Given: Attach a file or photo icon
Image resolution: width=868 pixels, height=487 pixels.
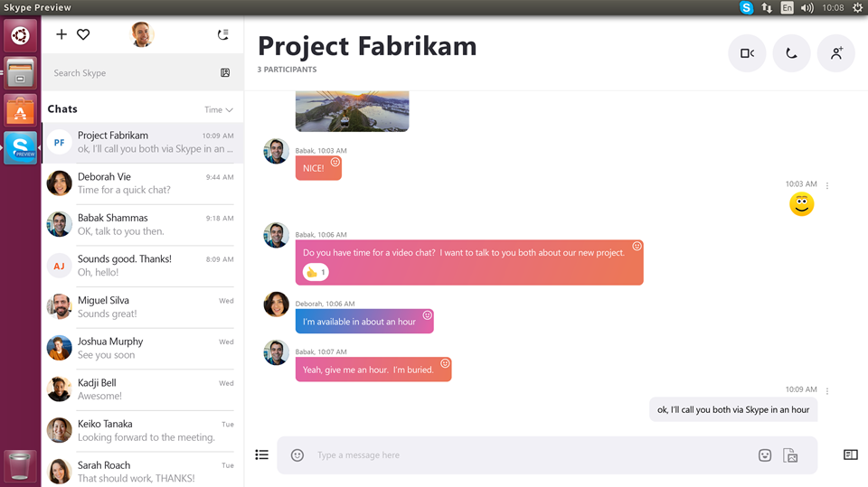Looking at the screenshot, I should pos(790,454).
